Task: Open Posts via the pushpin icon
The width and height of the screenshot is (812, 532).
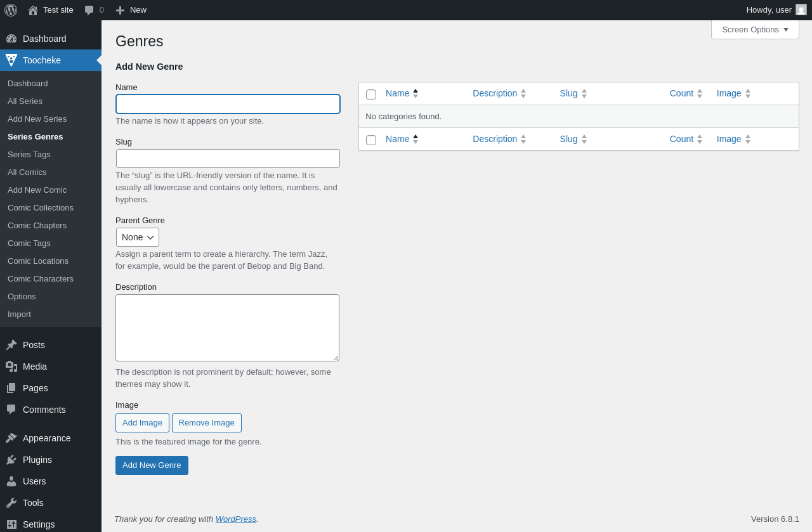Action: click(11, 345)
